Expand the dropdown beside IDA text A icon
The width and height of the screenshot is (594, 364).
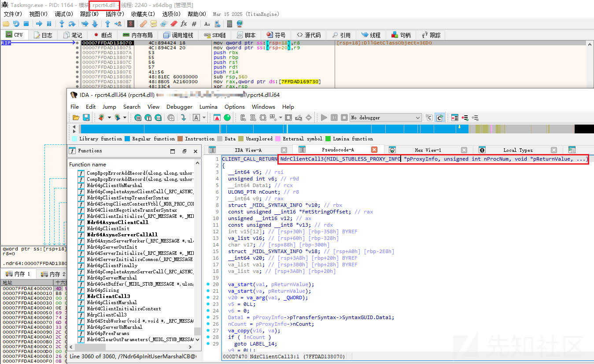click(x=204, y=118)
